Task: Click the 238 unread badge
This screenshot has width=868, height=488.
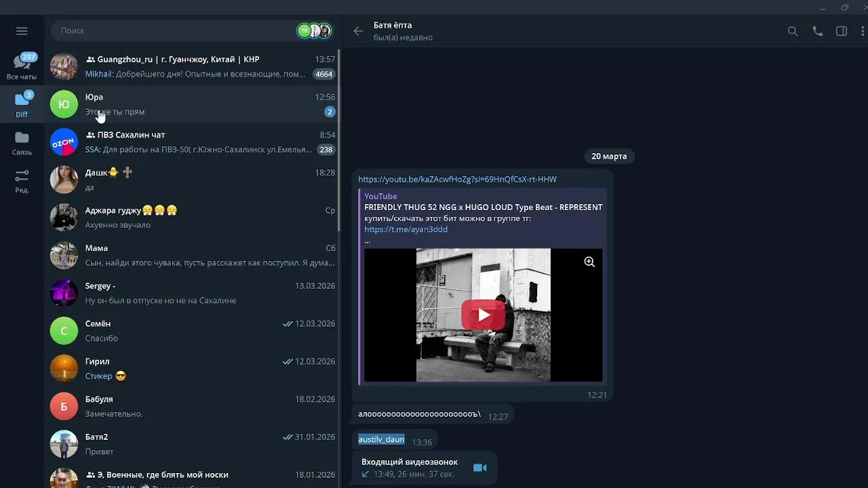Action: 326,150
